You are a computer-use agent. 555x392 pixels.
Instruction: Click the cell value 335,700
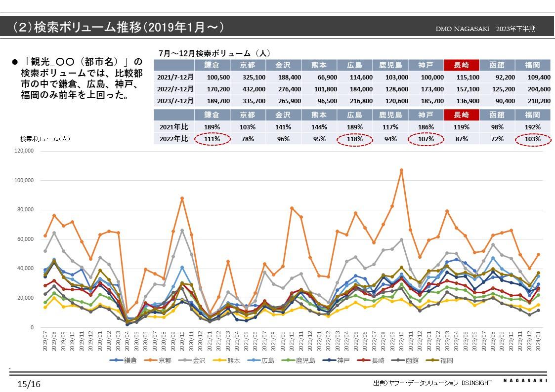click(254, 101)
